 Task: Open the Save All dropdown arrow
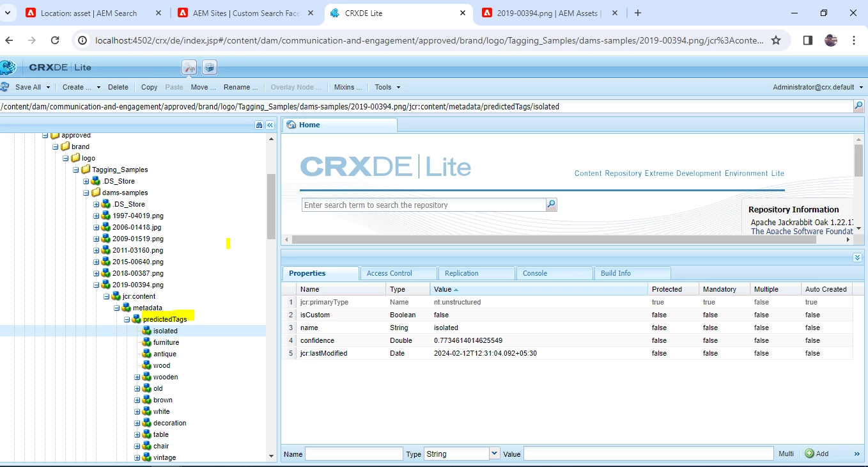pos(48,87)
